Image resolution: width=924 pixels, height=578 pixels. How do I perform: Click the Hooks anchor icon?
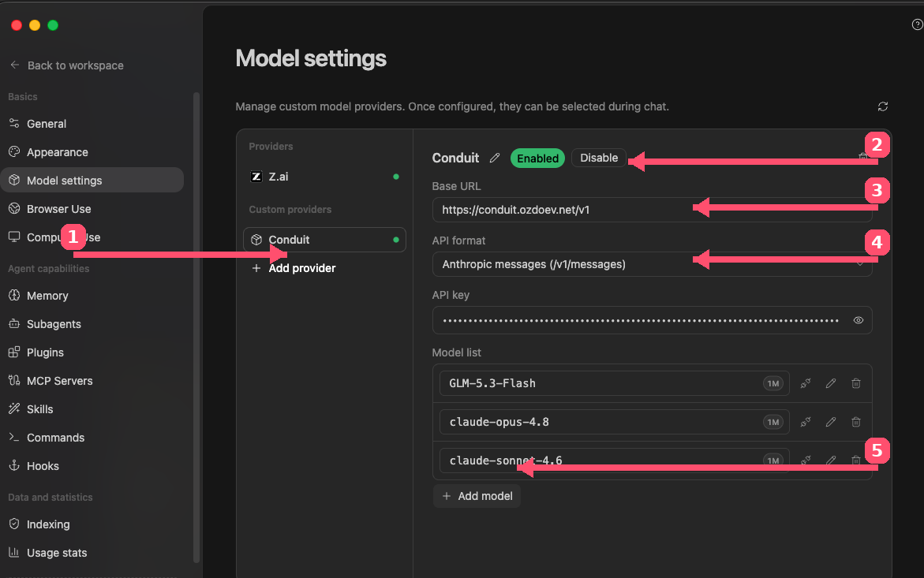click(14, 465)
